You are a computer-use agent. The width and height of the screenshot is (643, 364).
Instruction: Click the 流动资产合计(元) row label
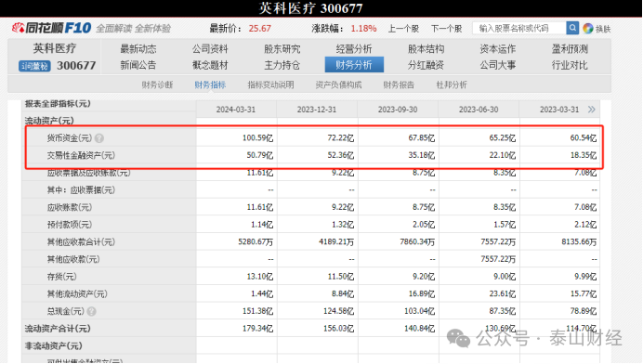pyautogui.click(x=58, y=329)
